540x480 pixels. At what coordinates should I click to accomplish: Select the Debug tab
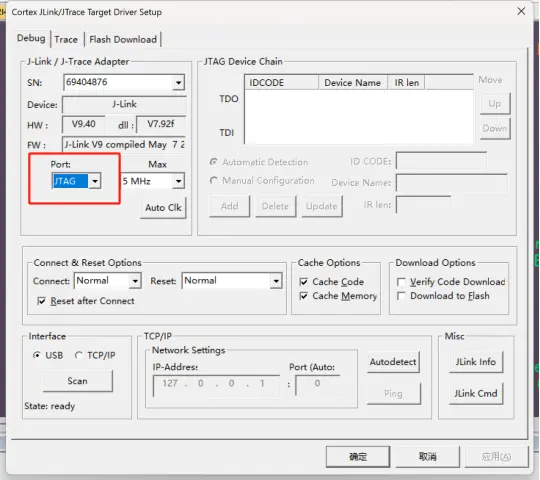pyautogui.click(x=31, y=38)
